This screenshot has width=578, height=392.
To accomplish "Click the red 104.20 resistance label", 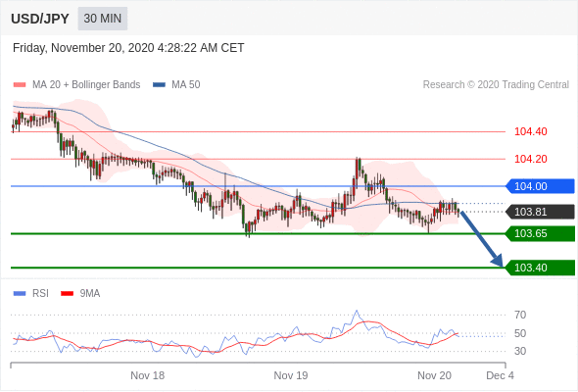I will [531, 159].
